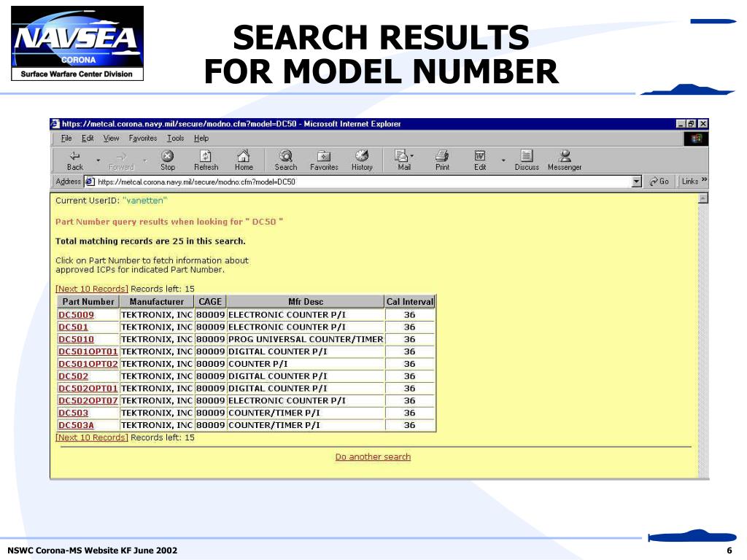Click the Links toolbar label
The height and width of the screenshot is (560, 747).
(x=690, y=182)
